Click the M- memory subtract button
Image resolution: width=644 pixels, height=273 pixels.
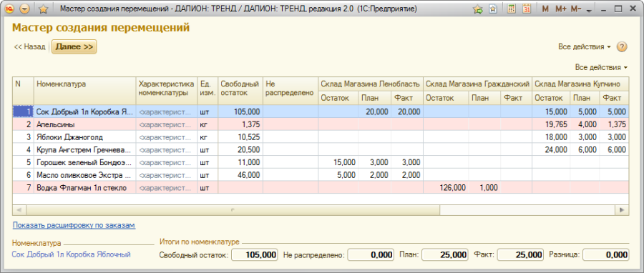(x=576, y=9)
